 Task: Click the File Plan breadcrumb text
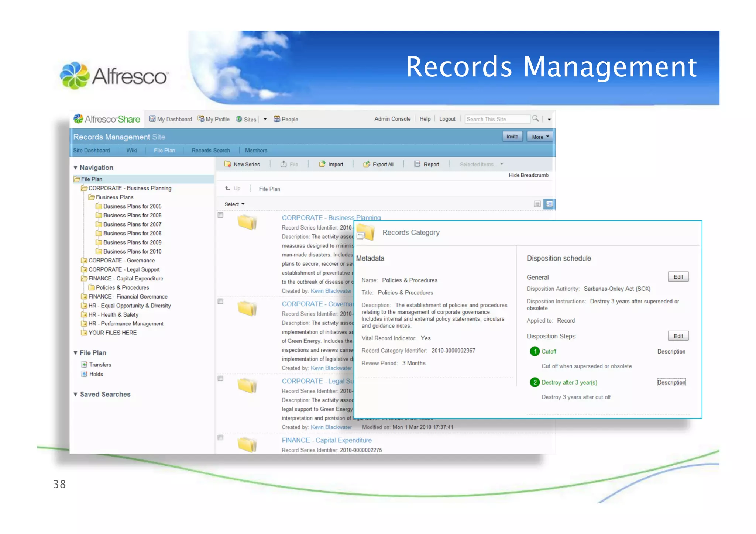click(x=269, y=189)
